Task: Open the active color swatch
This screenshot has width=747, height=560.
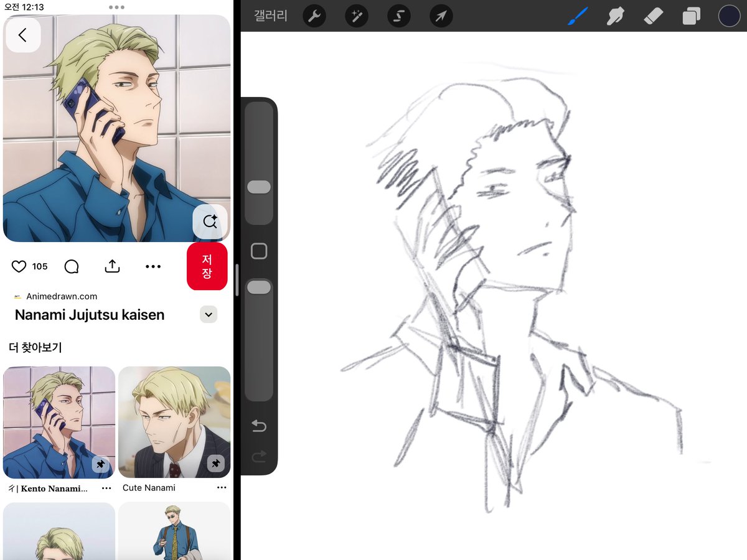Action: coord(729,16)
